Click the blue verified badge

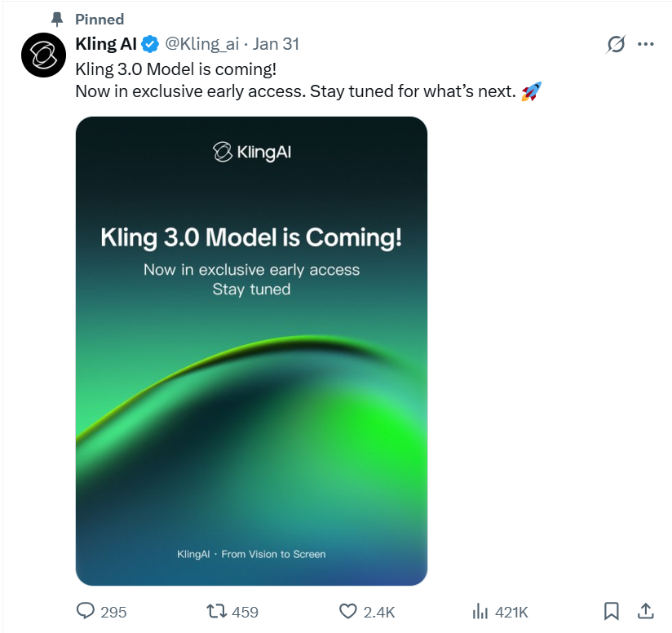coord(151,44)
